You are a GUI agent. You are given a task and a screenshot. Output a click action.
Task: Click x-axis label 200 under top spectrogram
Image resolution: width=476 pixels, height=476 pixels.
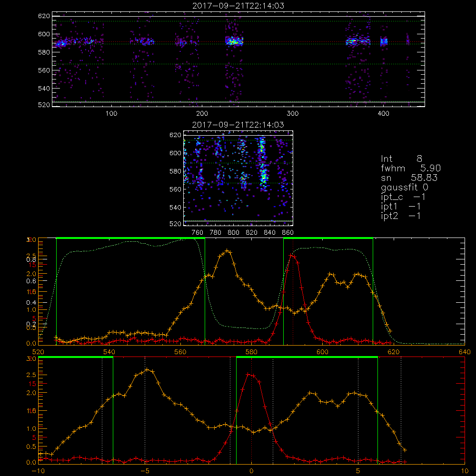coord(202,114)
